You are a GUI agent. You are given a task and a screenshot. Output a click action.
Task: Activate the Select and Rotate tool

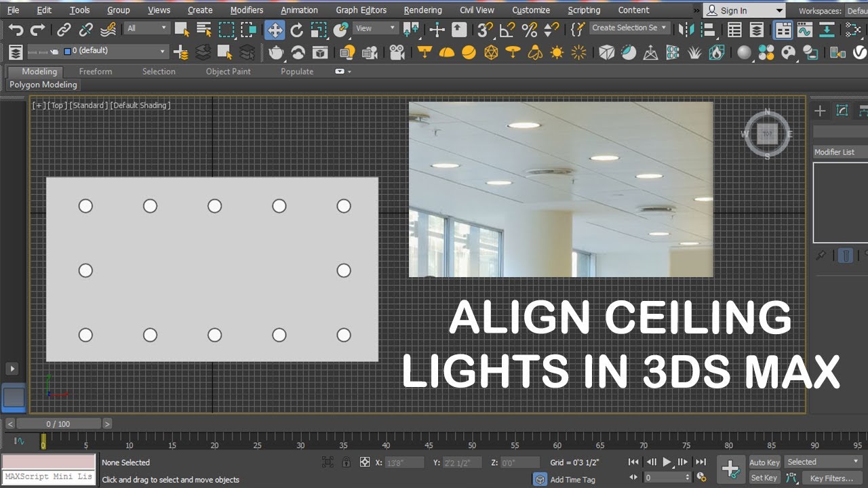click(x=297, y=29)
